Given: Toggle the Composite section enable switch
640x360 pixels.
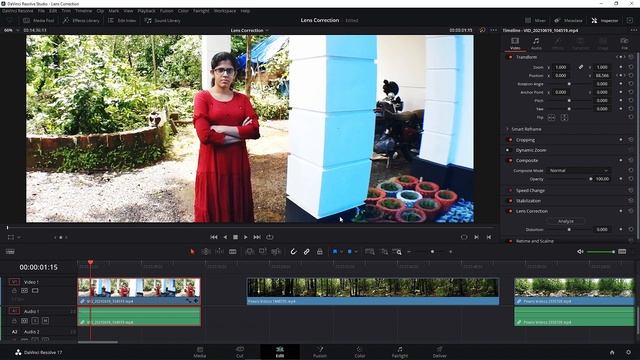Looking at the screenshot, I should [510, 160].
